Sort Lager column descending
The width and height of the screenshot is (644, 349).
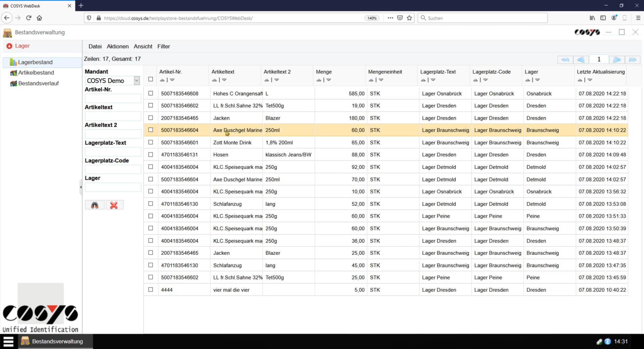tap(537, 80)
